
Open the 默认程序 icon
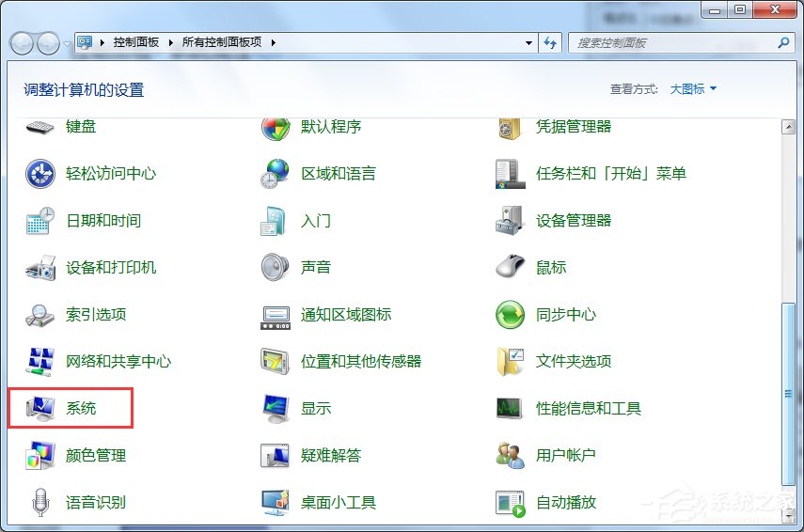[276, 128]
